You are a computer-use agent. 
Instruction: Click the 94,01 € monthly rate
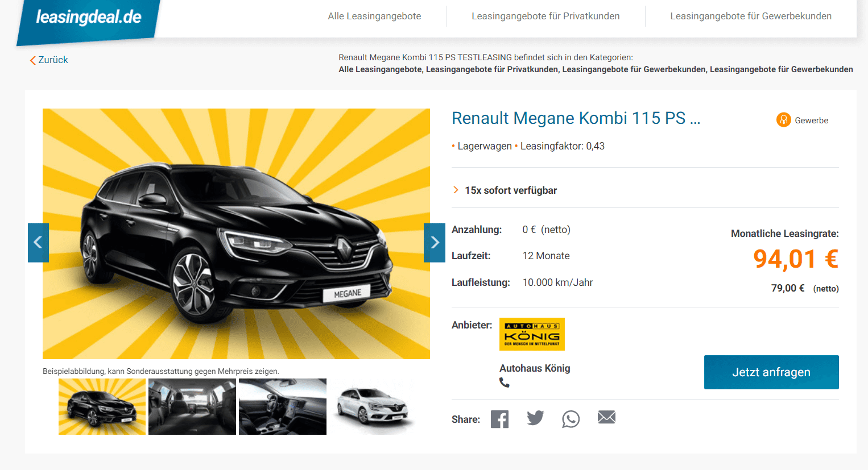796,259
